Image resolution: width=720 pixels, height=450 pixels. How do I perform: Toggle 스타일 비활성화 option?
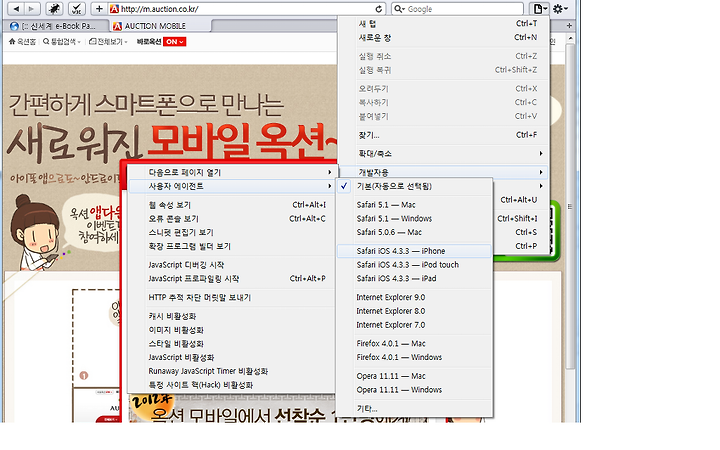[x=232, y=344]
